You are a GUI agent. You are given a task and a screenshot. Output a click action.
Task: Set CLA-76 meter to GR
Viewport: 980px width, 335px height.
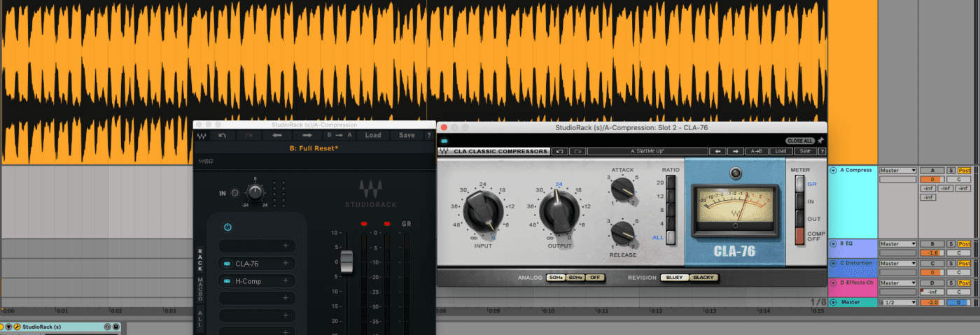click(799, 183)
